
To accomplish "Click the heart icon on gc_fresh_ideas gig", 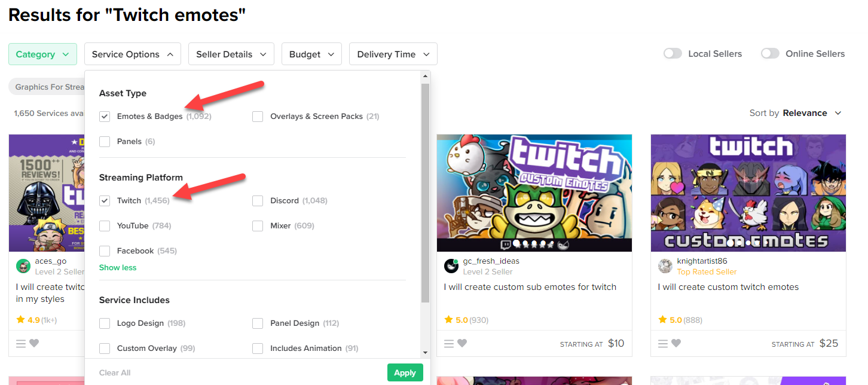I will click(x=463, y=343).
